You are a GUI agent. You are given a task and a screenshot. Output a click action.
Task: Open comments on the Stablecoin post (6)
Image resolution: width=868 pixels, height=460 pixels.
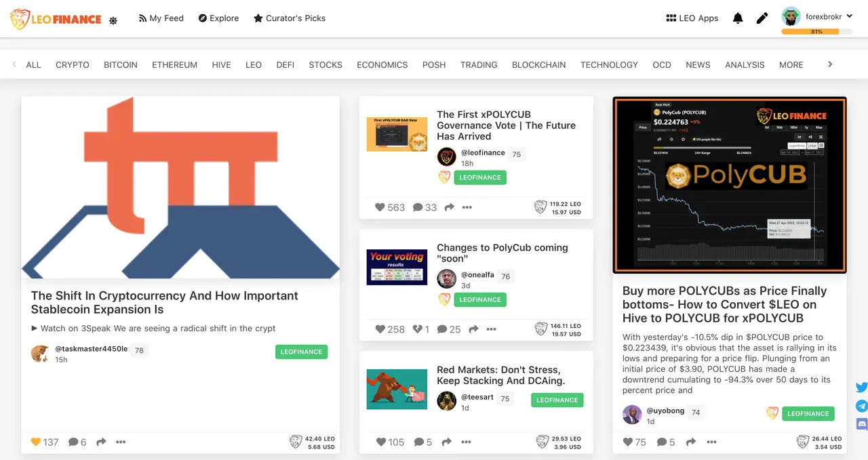(77, 442)
